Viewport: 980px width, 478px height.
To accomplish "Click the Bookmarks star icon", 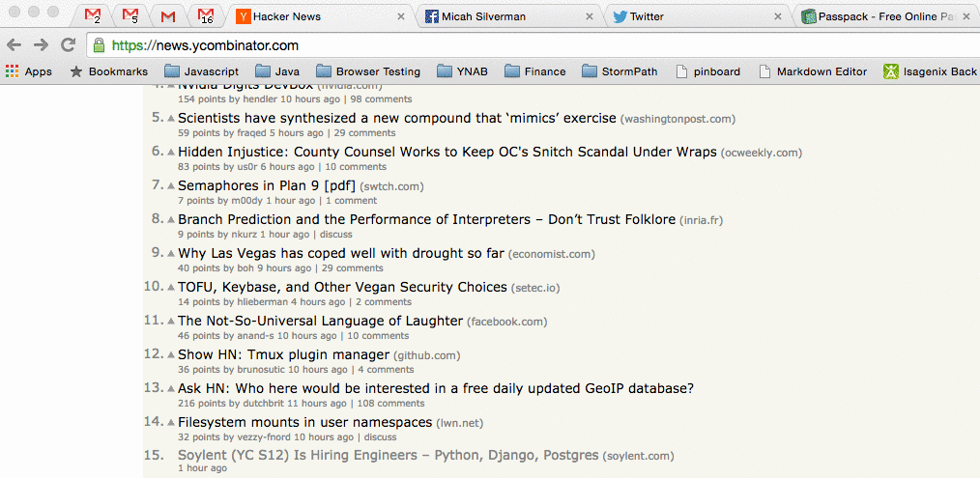I will [76, 71].
